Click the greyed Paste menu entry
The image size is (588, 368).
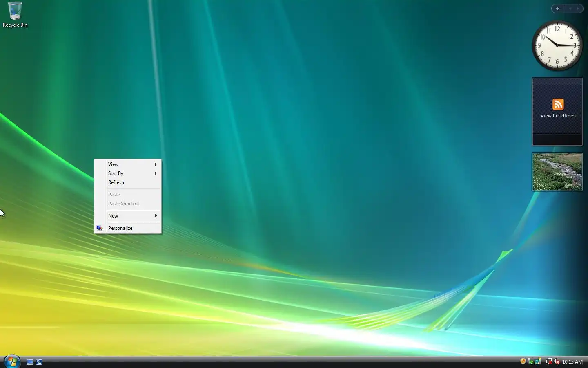pos(128,195)
